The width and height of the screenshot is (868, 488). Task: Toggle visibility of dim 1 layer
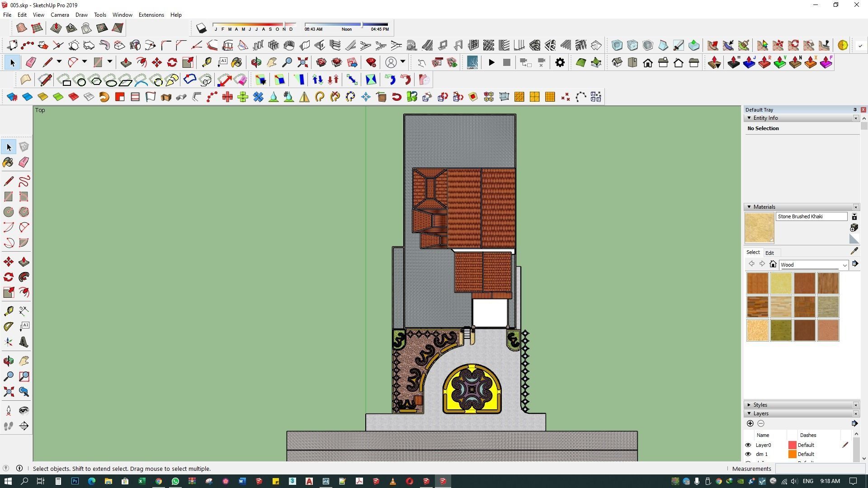(748, 454)
